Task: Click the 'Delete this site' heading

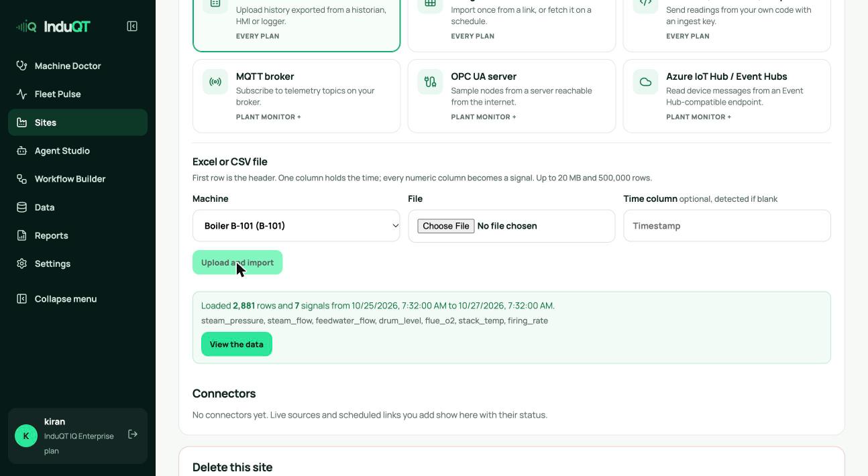Action: [232, 467]
